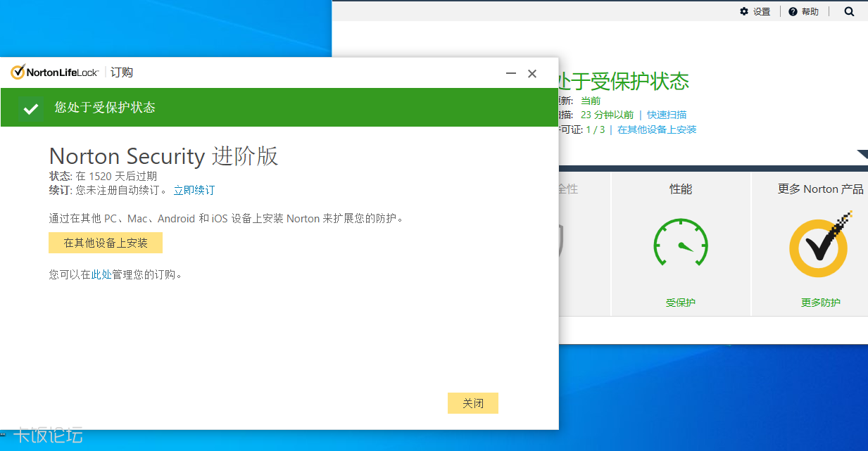868x451 pixels.
Task: Click the 订购 title bar of the dialog
Action: click(120, 71)
